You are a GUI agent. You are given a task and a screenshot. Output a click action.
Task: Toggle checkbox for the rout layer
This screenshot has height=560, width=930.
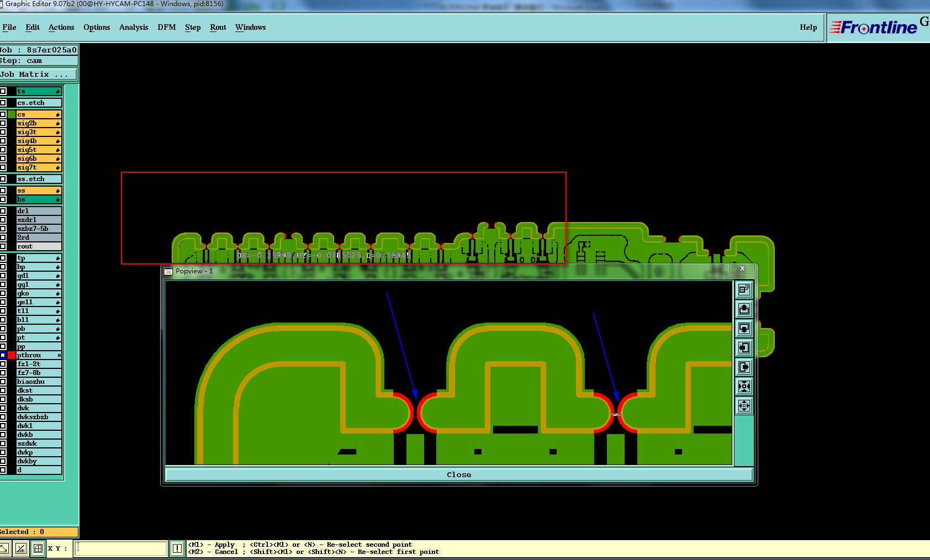(x=3, y=246)
